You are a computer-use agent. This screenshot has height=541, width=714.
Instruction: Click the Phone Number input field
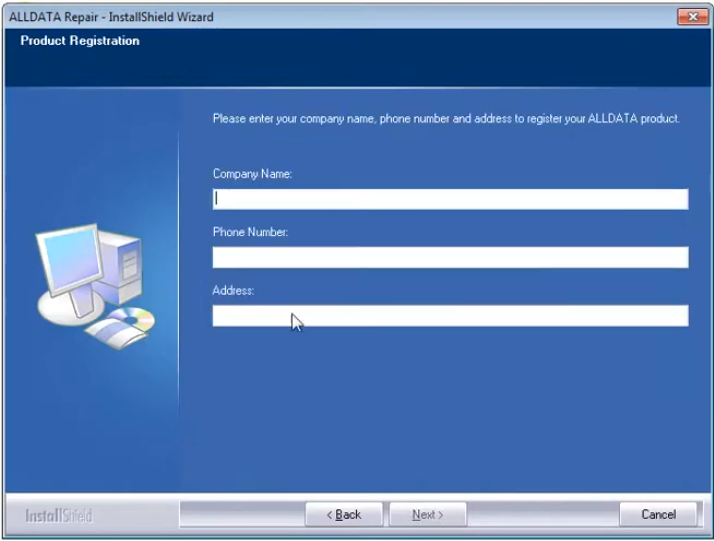[x=450, y=257]
